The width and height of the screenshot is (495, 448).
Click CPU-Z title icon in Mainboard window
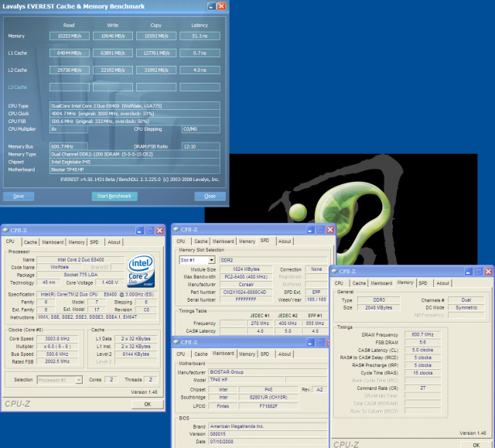click(x=176, y=342)
